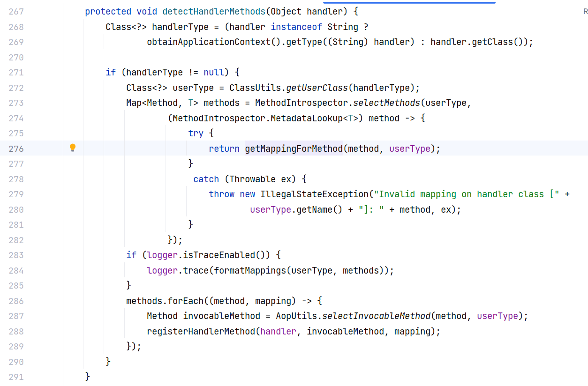Click the Throwable type in the catch clause

pyautogui.click(x=252, y=179)
